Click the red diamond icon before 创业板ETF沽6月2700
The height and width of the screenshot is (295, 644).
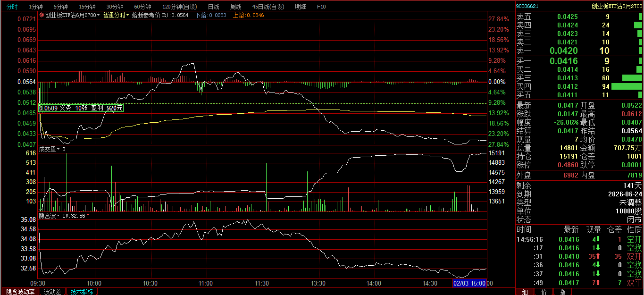pos(42,15)
